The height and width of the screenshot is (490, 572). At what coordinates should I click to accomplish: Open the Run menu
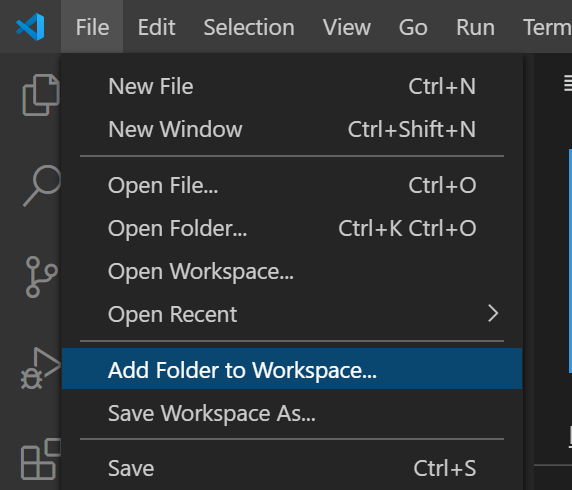tap(475, 27)
